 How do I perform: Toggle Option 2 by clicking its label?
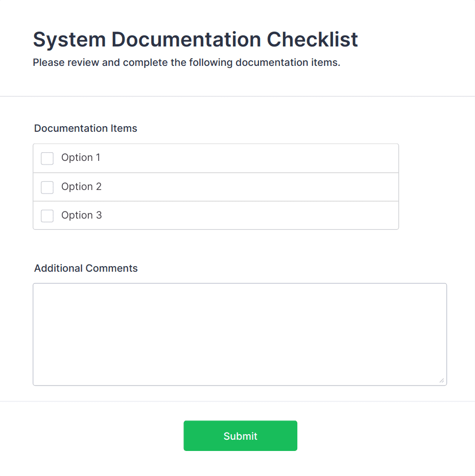click(81, 187)
